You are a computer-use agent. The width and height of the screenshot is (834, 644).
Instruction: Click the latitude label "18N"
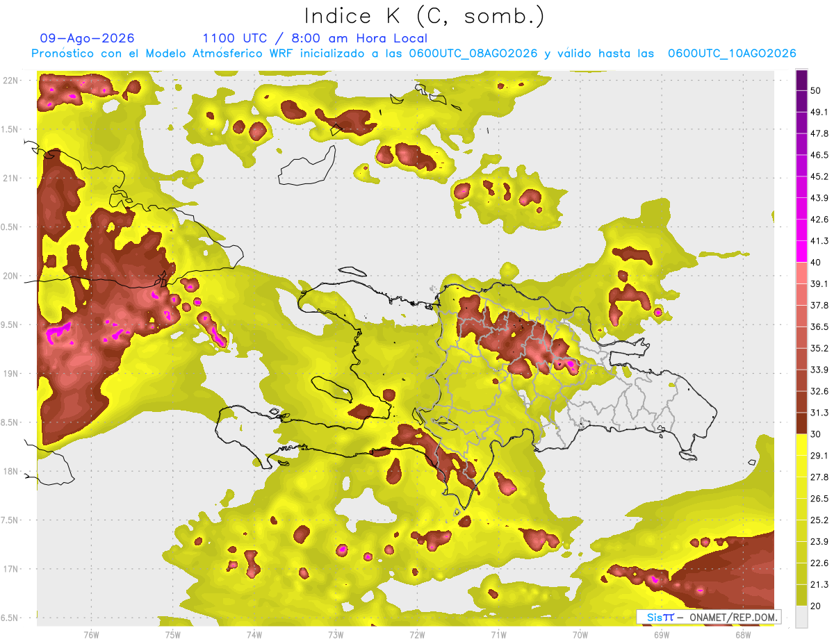[x=10, y=472]
